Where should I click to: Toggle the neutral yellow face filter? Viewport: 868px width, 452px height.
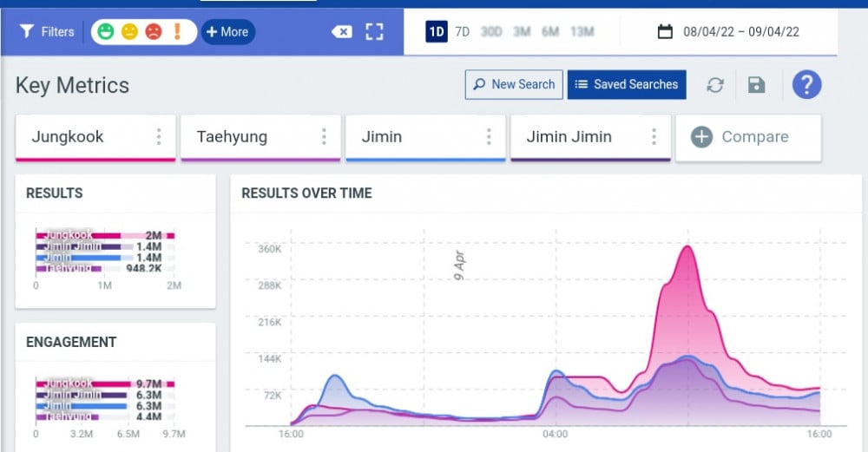click(x=129, y=31)
